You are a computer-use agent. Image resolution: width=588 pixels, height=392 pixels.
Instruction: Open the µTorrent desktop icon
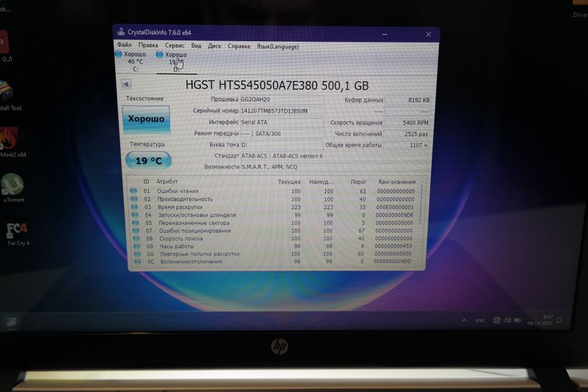tap(13, 187)
